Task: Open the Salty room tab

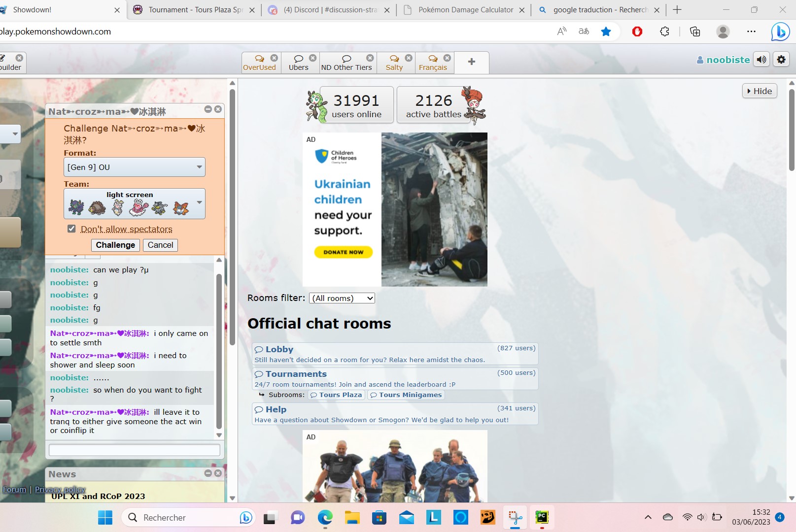Action: 394,63
